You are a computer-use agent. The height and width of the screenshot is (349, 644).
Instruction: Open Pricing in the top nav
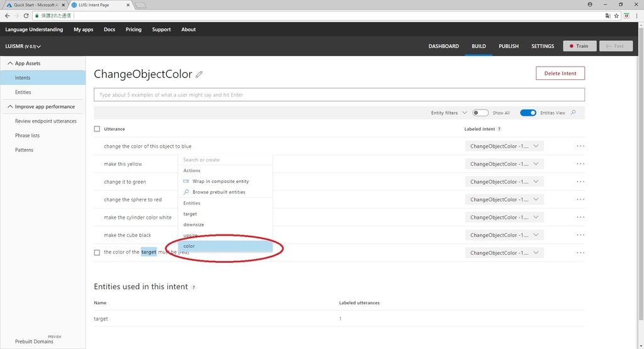click(133, 30)
